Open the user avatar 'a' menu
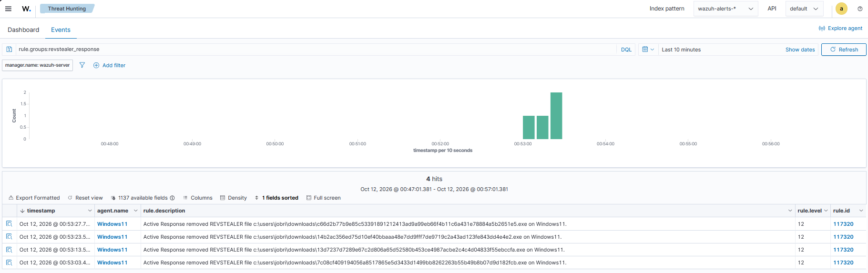 pyautogui.click(x=841, y=9)
